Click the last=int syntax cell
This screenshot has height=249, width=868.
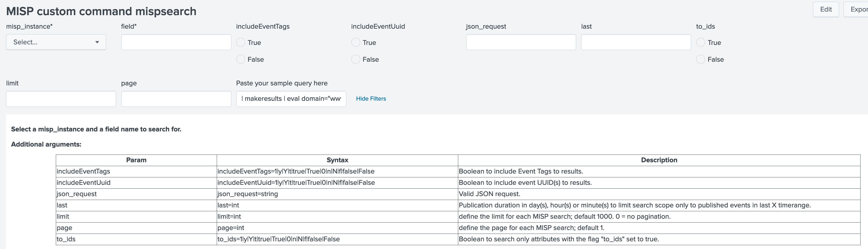click(x=337, y=205)
